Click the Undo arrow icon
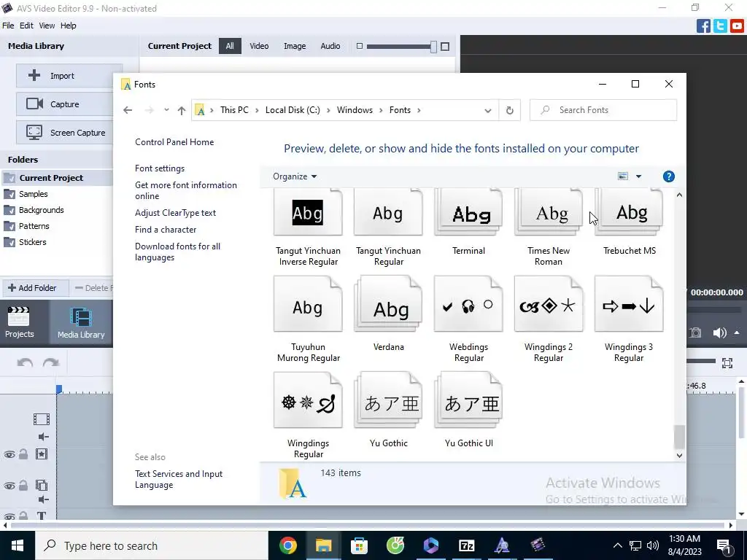Viewport: 747px width, 560px height. coord(25,363)
